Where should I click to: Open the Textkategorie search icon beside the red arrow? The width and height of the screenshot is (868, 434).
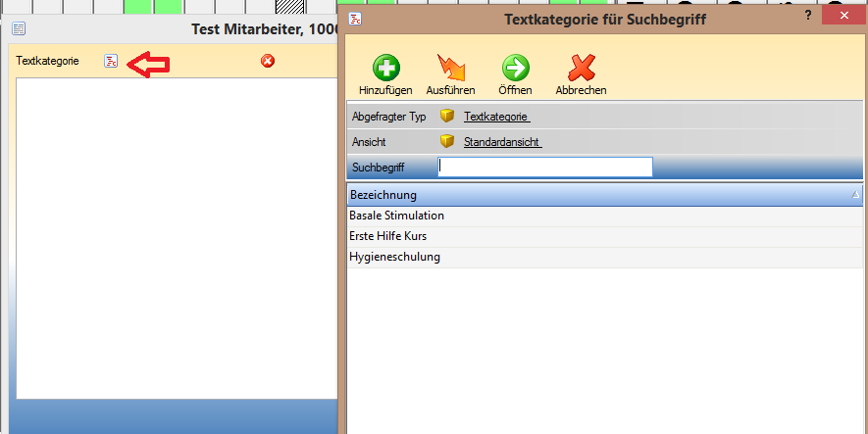[111, 62]
